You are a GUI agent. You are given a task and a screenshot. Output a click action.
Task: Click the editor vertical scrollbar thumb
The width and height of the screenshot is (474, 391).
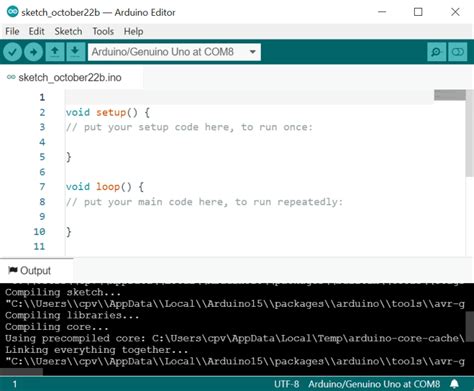(x=470, y=133)
